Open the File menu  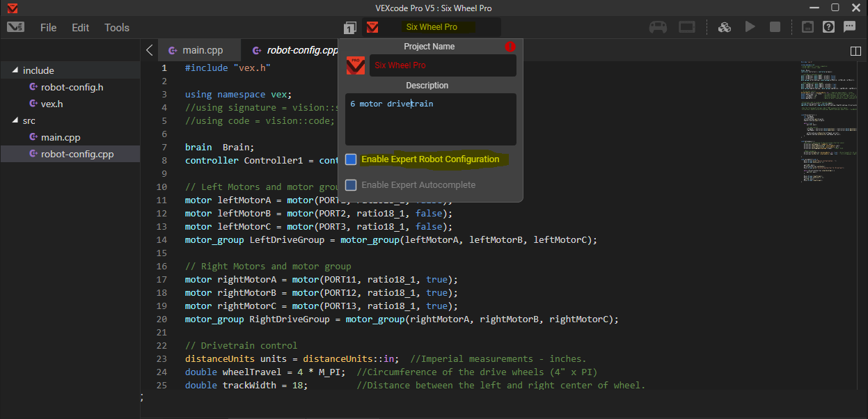click(49, 28)
